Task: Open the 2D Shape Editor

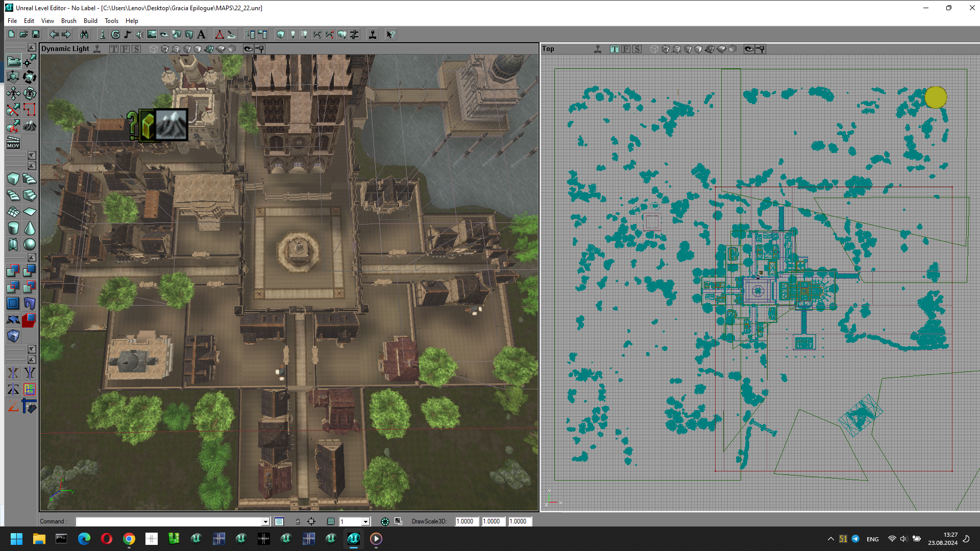Action: tap(219, 34)
